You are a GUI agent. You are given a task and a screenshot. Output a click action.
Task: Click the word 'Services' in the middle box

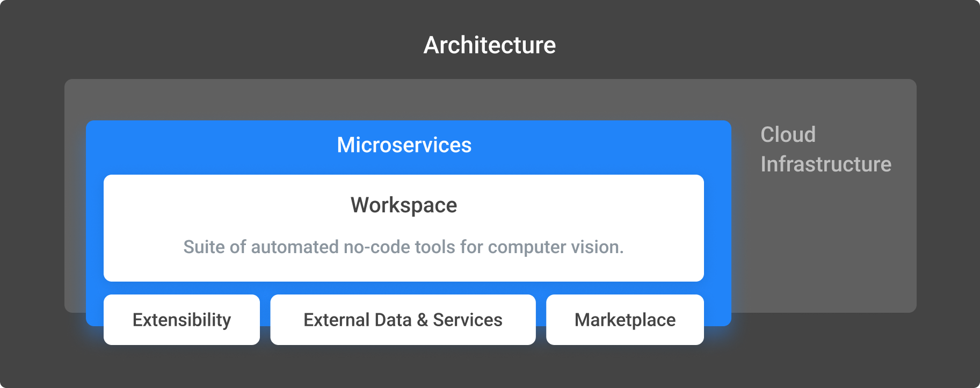(468, 320)
